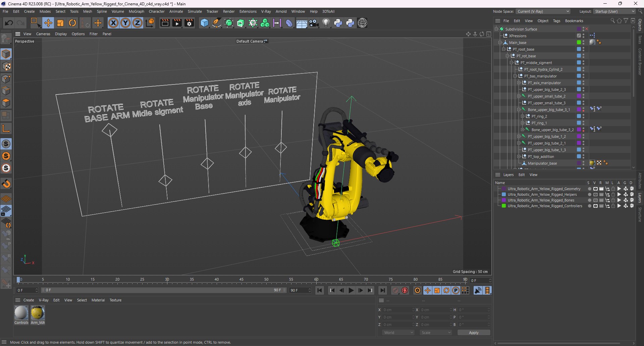Viewport: 644px width, 346px height.
Task: Select Points mode in left toolbar
Action: [x=6, y=79]
